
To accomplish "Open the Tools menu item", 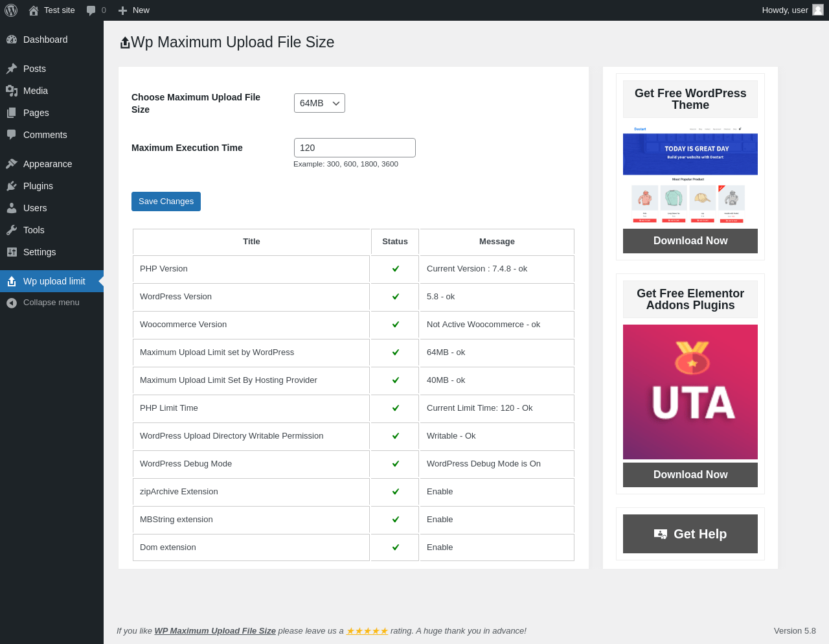I will 52,230.
